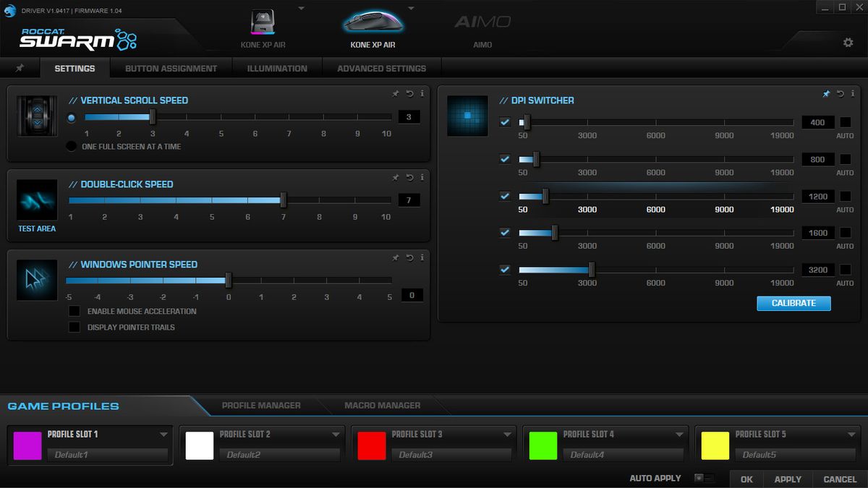Select the magenta Profile Slot 1 color swatch
Image resolution: width=868 pixels, height=488 pixels.
[x=27, y=446]
